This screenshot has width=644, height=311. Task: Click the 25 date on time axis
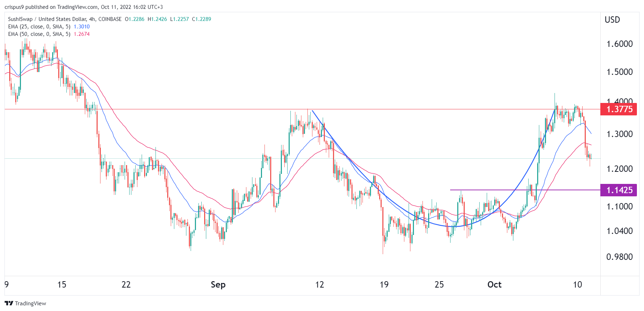(x=439, y=285)
